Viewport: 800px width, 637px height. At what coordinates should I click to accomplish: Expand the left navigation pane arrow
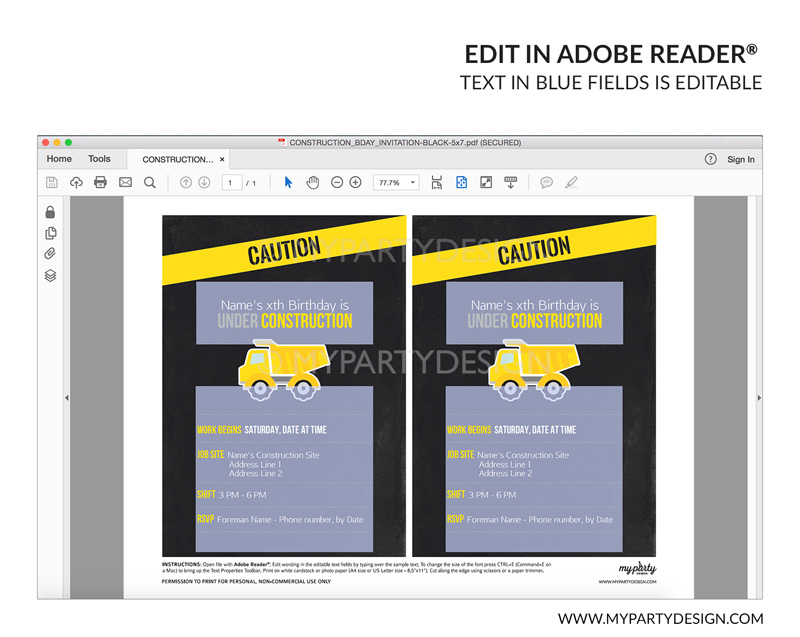(x=66, y=398)
